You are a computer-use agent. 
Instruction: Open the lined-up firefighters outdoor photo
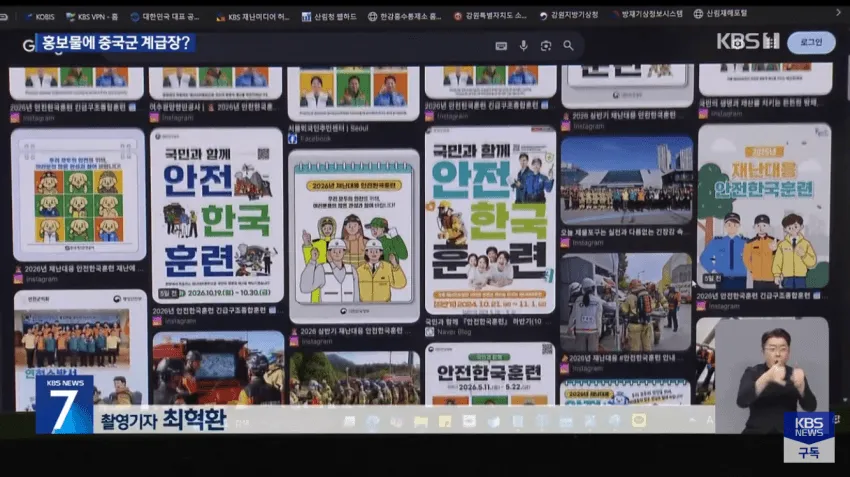click(355, 378)
